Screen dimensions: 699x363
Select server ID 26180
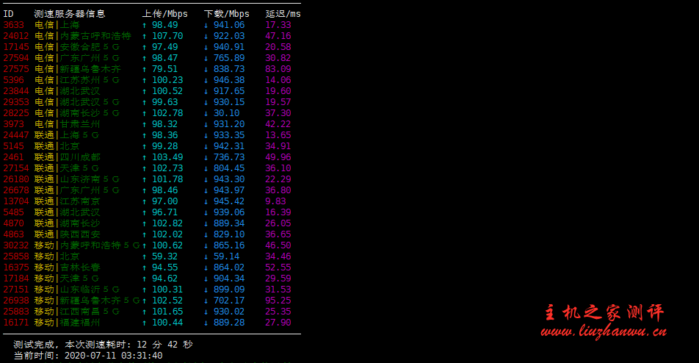pyautogui.click(x=16, y=179)
